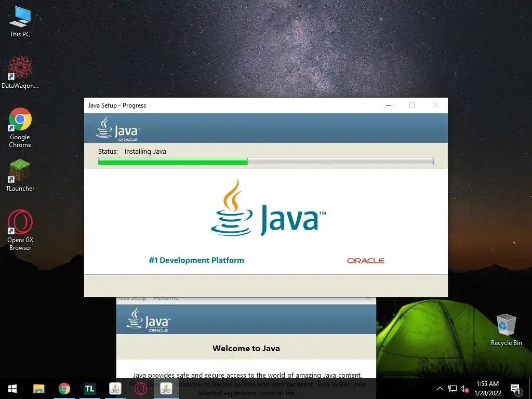Open the notification center icon

(x=515, y=389)
